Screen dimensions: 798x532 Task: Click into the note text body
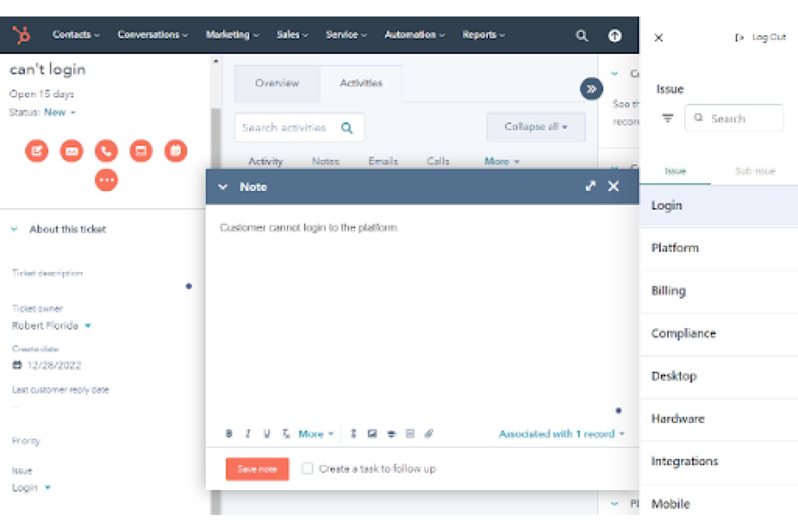(422, 314)
